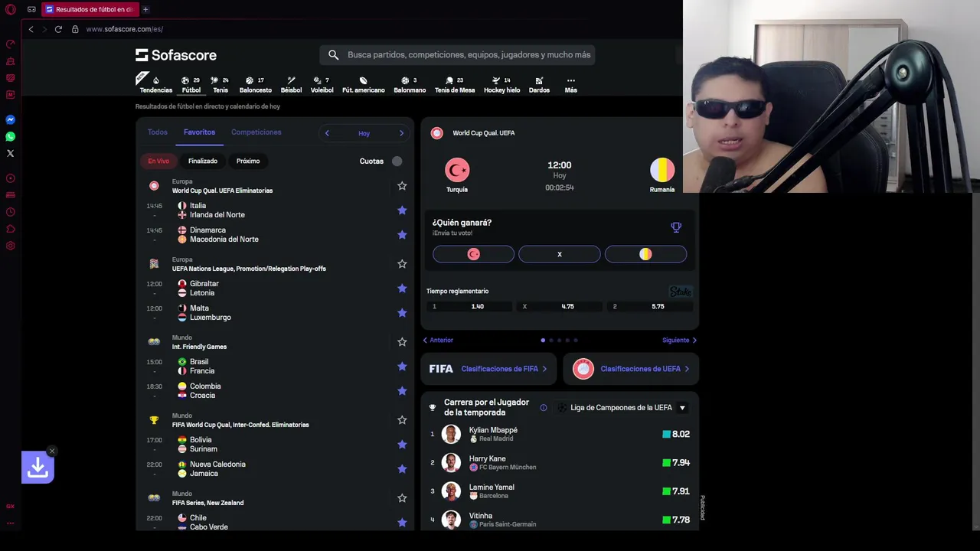Switch to the Favoritos tab
Viewport: 980px width, 551px height.
pos(199,132)
